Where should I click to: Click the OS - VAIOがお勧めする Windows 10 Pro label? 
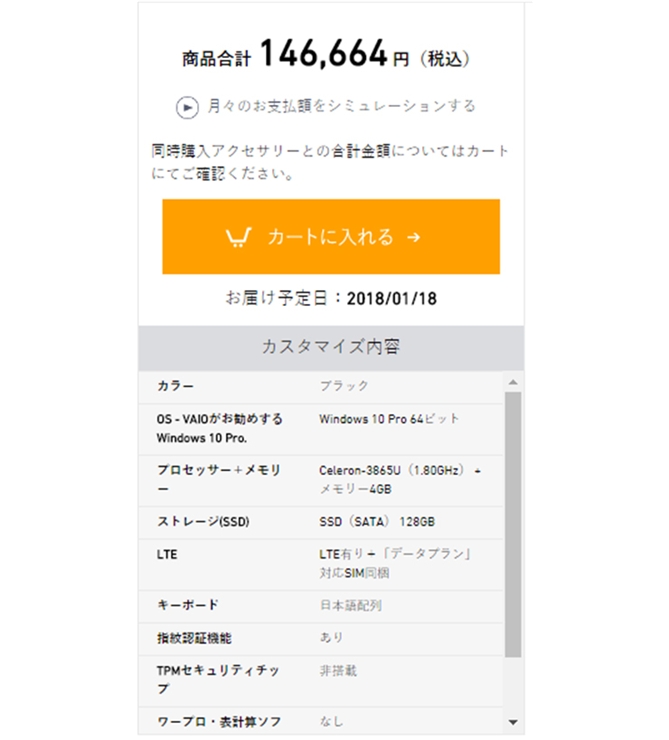click(x=219, y=428)
